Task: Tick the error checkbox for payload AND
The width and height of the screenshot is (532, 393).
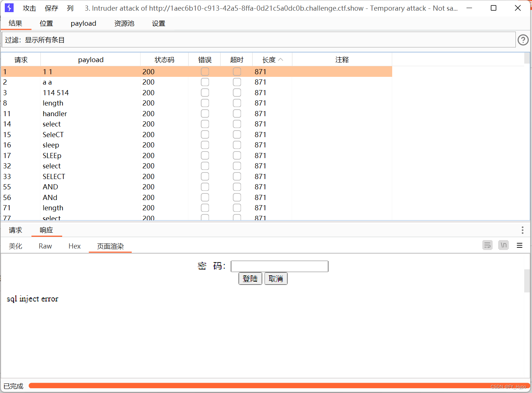Action: point(205,187)
